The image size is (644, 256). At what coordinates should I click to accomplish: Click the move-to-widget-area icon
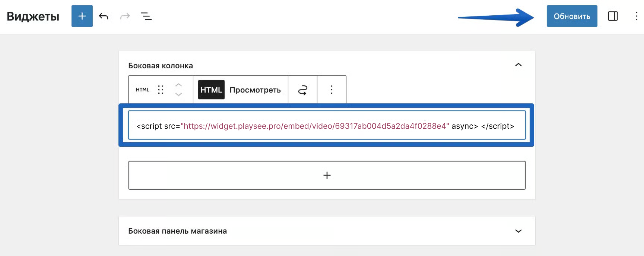coord(302,90)
